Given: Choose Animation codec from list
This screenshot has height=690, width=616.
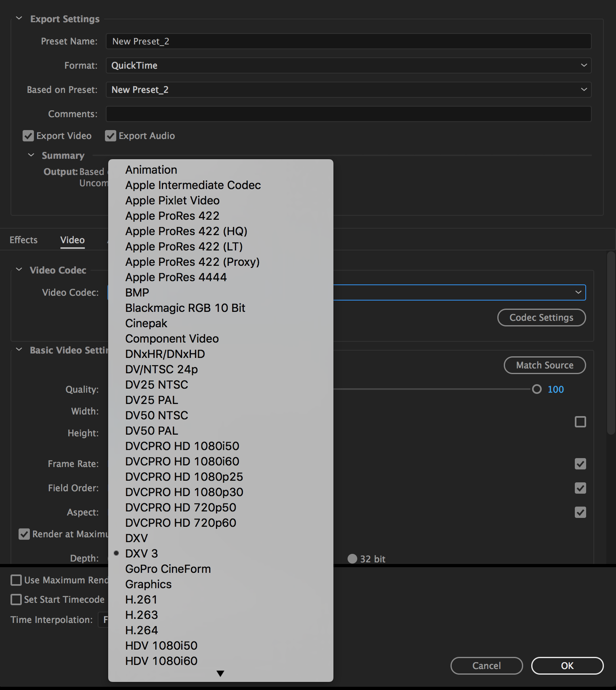Looking at the screenshot, I should 151,170.
